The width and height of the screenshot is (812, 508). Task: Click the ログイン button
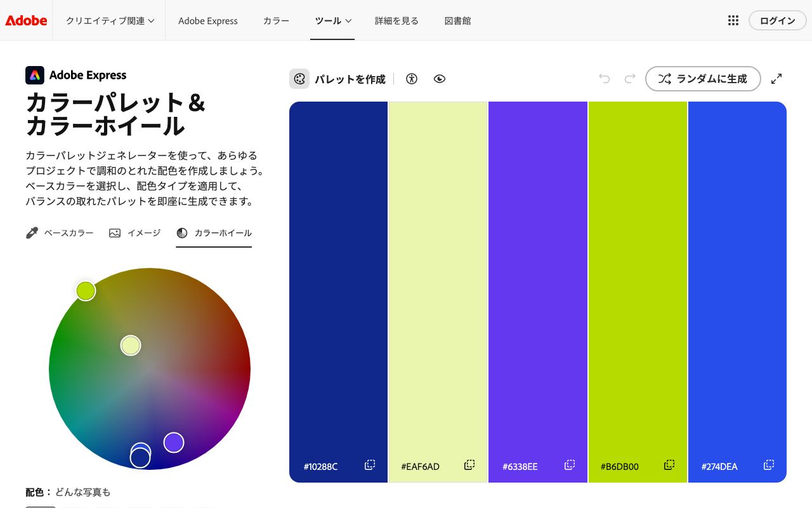pos(777,20)
